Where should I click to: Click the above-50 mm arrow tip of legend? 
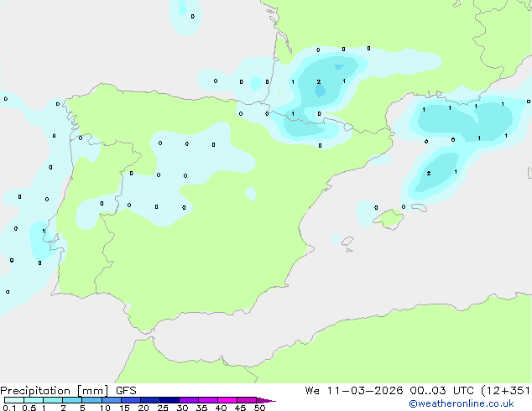click(266, 401)
